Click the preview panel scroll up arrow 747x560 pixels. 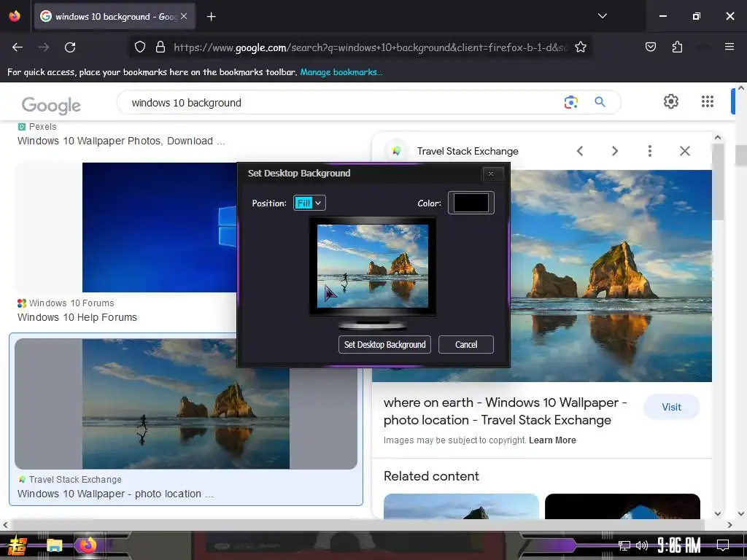tap(718, 138)
